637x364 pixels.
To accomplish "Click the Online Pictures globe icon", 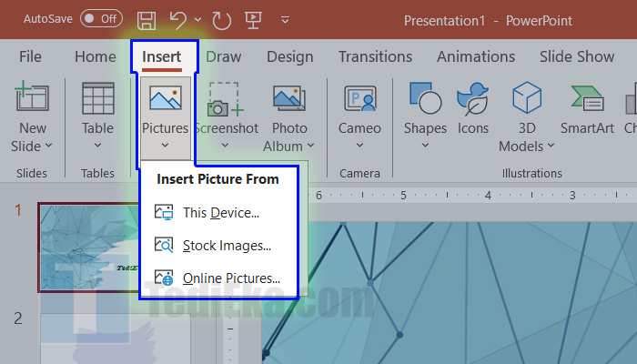I will pyautogui.click(x=164, y=278).
